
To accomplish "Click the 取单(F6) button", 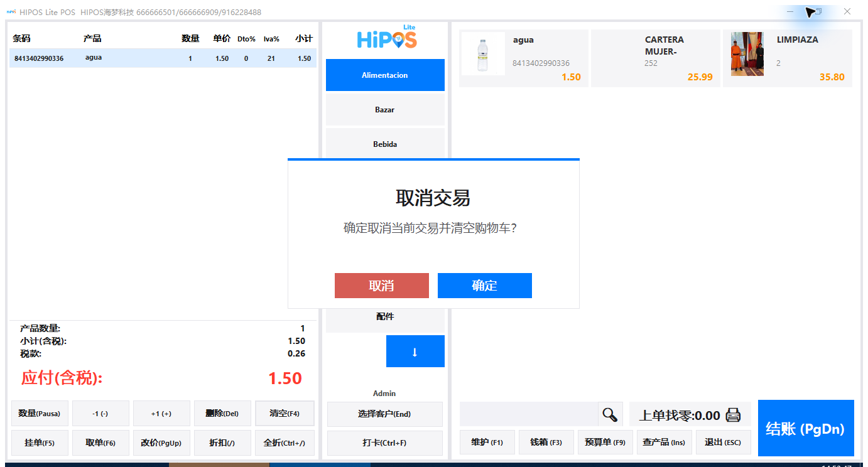I will [100, 443].
